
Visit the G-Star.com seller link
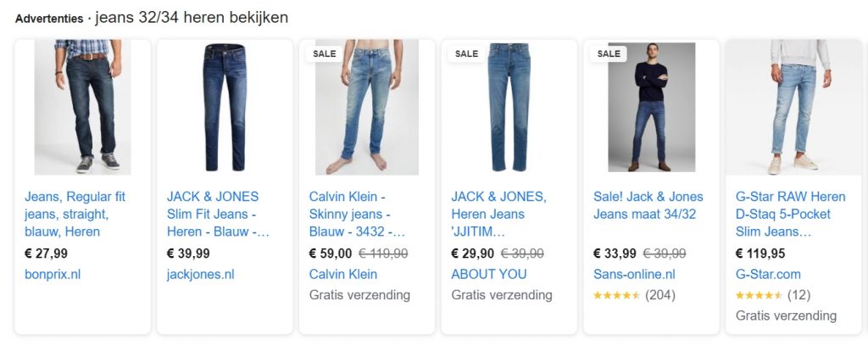(x=768, y=274)
